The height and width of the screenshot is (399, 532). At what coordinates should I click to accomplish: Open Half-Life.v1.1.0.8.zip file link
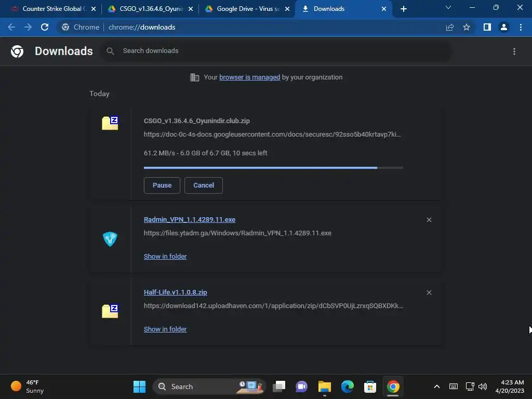pyautogui.click(x=176, y=292)
